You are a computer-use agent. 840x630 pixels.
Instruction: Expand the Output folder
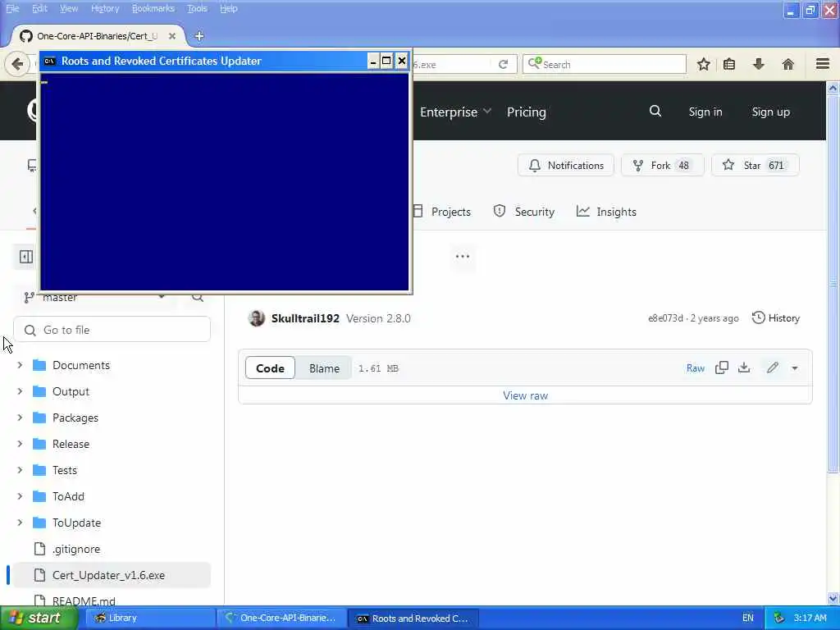20,391
